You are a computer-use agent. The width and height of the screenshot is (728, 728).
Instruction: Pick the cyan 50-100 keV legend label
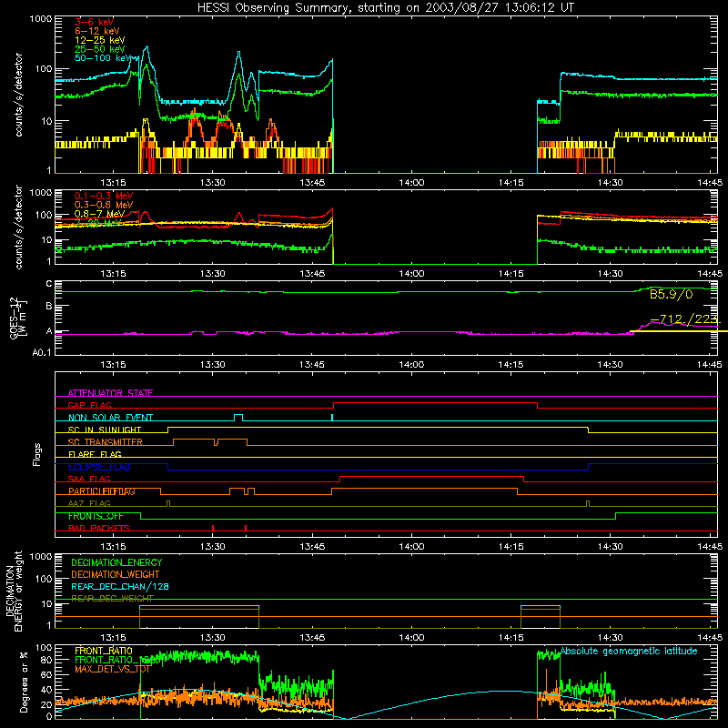[103, 58]
